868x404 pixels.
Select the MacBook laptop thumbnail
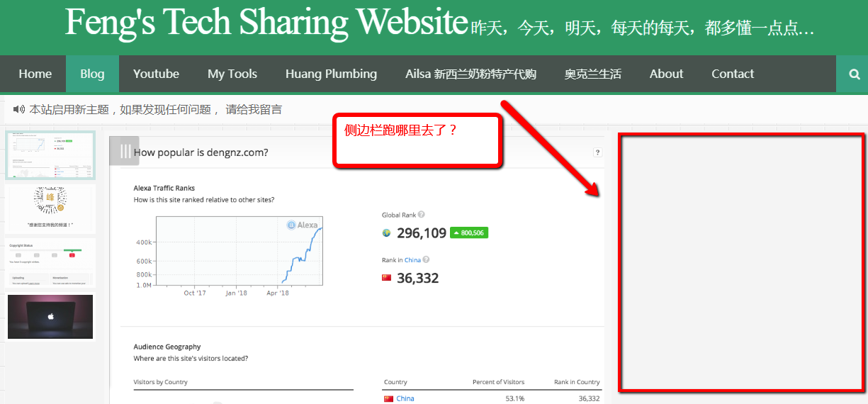pyautogui.click(x=50, y=317)
